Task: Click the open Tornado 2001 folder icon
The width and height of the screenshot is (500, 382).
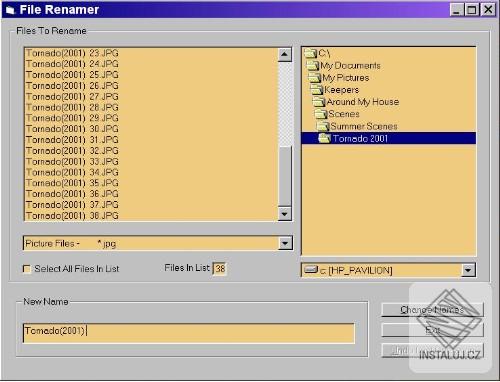Action: [x=325, y=138]
